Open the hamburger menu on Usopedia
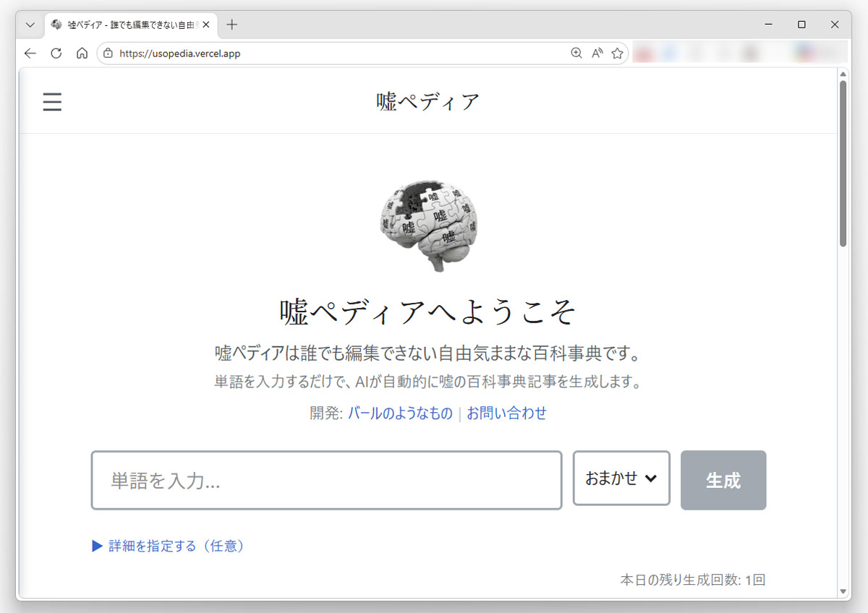 [x=52, y=102]
